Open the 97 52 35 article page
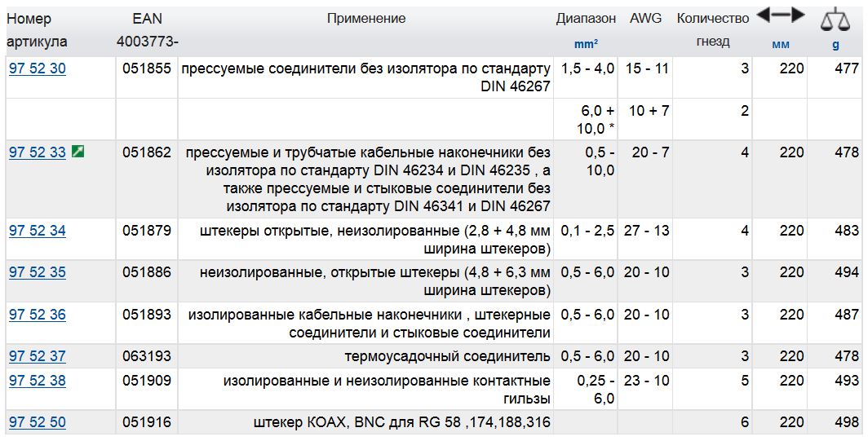 (38, 272)
